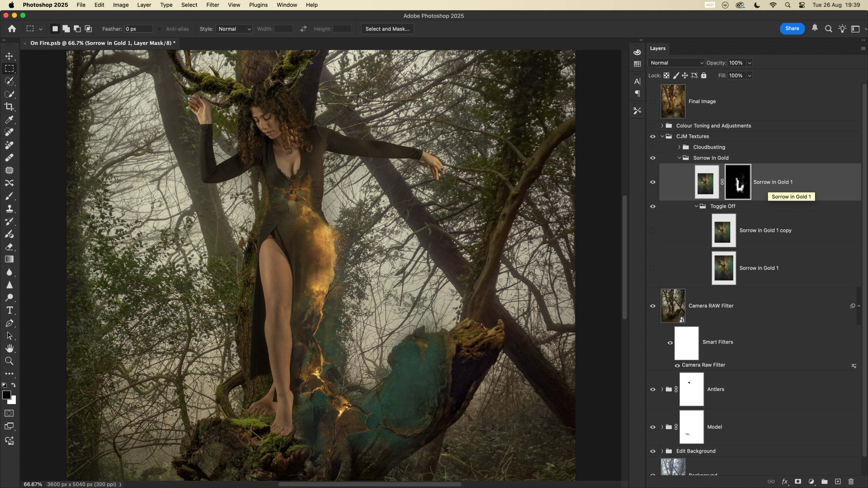
Task: Expand the Colour Toning and Adjustments group
Action: 662,126
